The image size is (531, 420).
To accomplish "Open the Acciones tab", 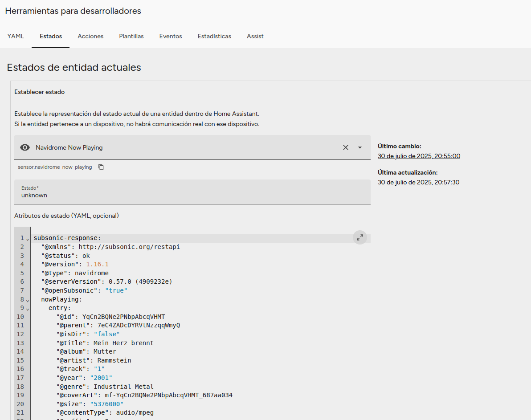I will (x=90, y=36).
